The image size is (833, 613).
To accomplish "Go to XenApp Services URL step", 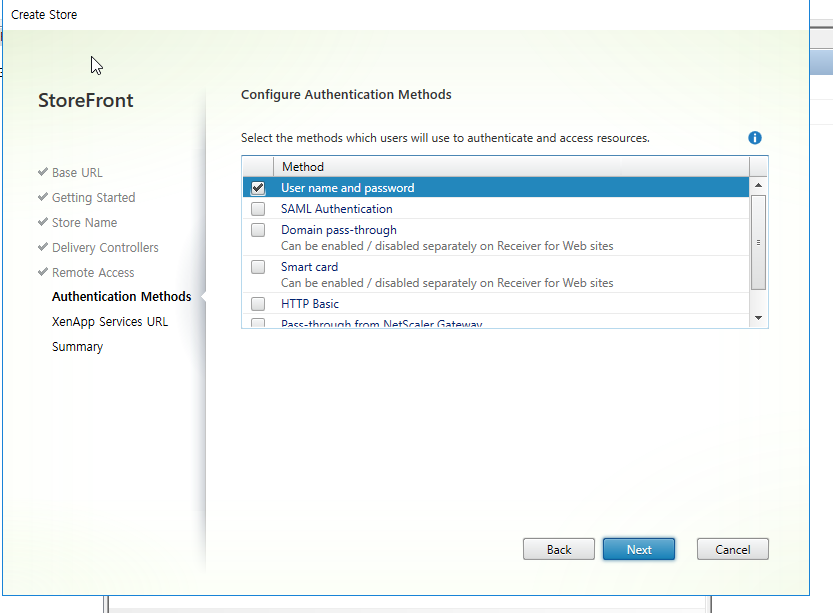I will tap(110, 321).
